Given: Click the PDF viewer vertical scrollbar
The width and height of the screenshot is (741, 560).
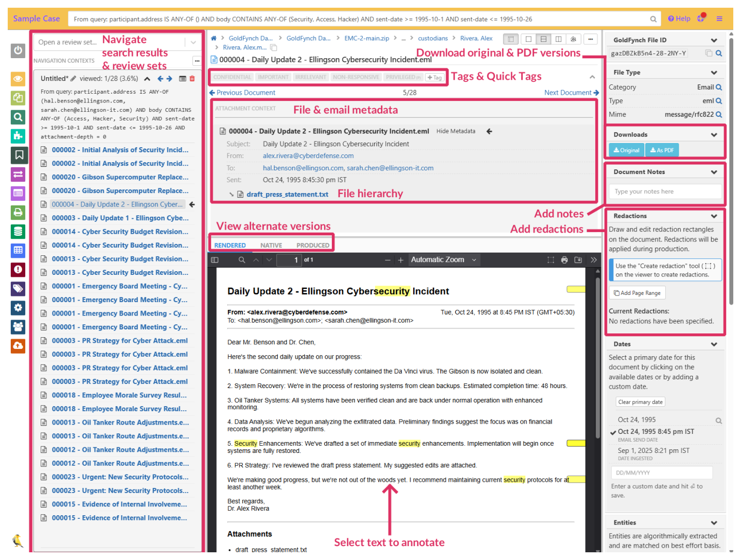Looking at the screenshot, I should (597, 360).
